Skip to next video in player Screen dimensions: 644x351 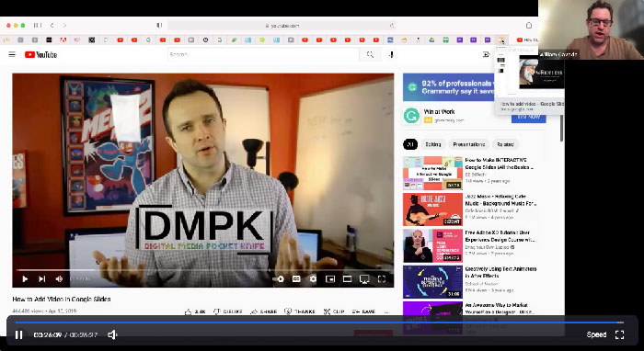click(42, 278)
